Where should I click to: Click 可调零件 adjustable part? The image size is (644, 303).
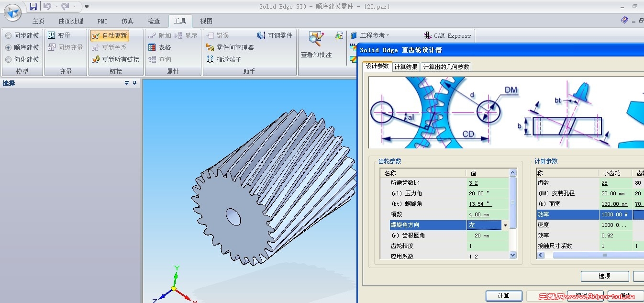coord(275,35)
